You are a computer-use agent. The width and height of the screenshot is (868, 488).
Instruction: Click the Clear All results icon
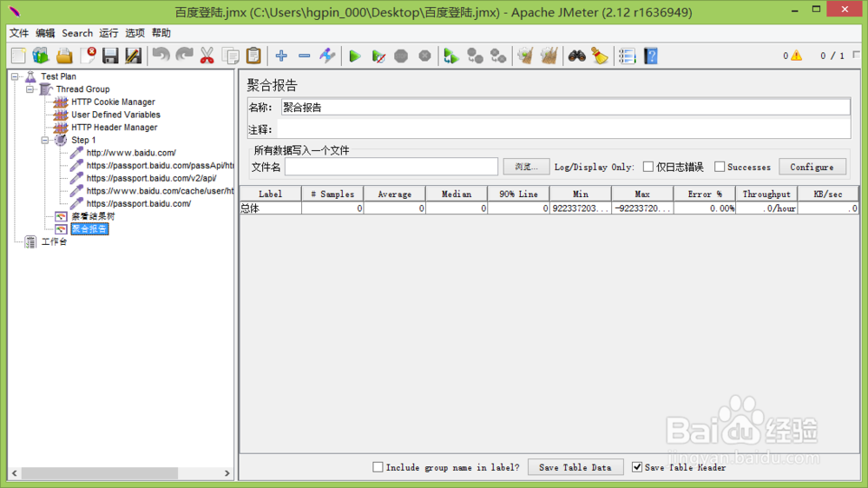(x=549, y=56)
